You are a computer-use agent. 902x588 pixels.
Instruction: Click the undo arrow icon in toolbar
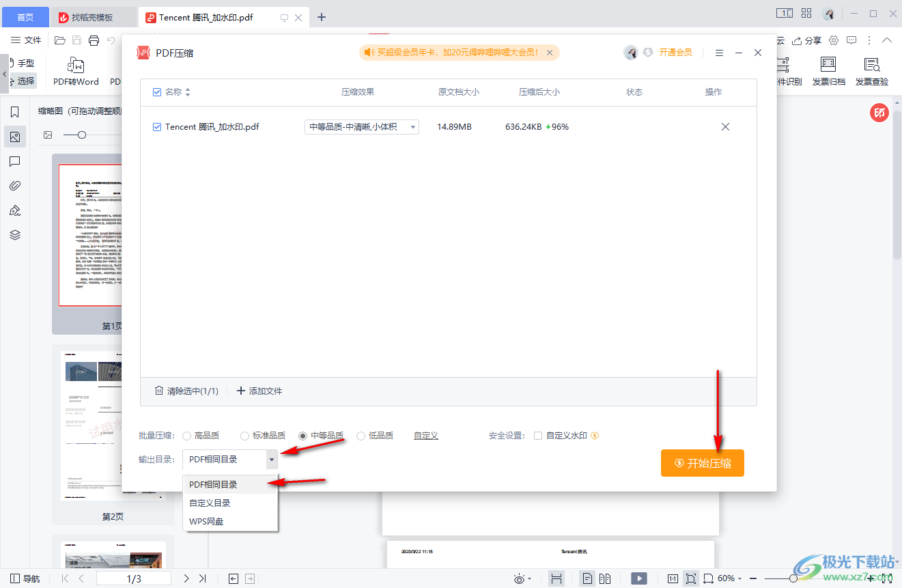(111, 40)
